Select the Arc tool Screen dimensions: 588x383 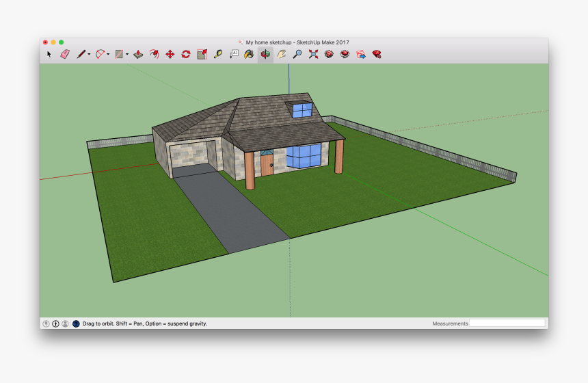[x=100, y=54]
